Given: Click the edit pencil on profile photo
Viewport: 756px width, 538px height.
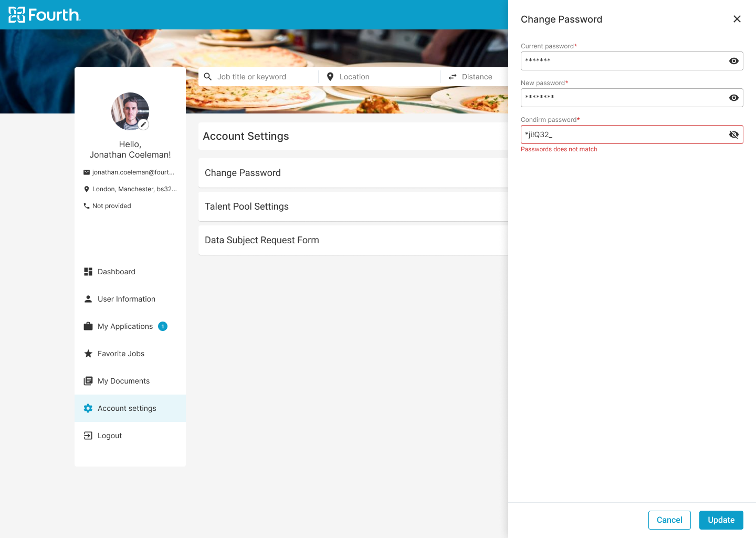Looking at the screenshot, I should [143, 125].
